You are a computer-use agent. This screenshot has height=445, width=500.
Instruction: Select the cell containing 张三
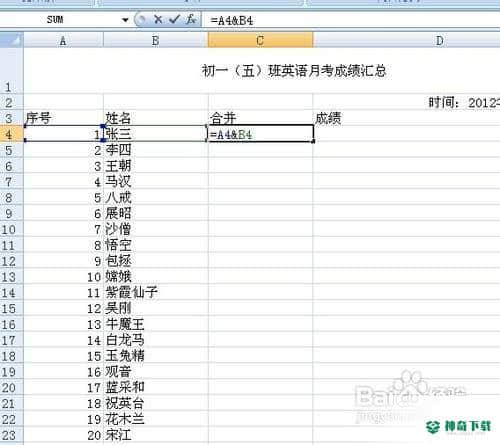tap(156, 134)
